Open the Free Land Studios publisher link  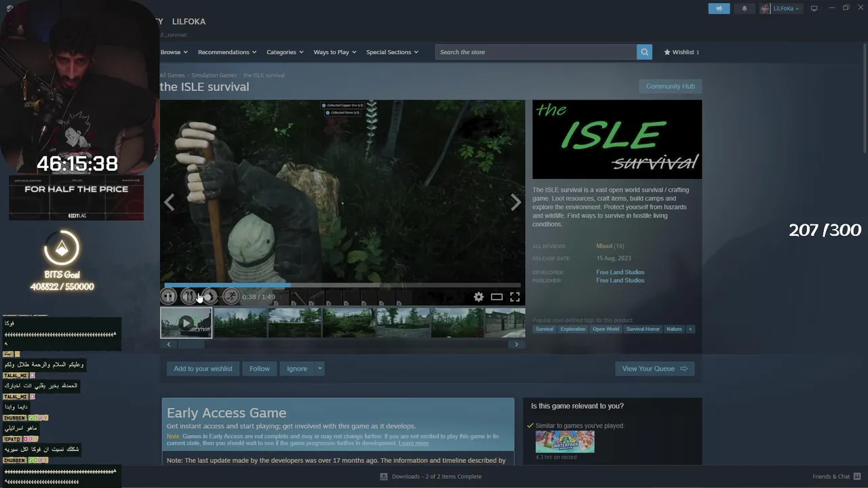620,281
